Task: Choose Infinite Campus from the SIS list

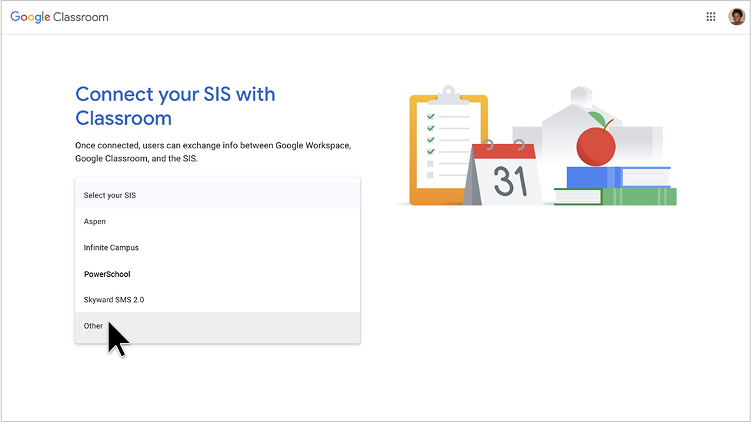Action: point(217,248)
